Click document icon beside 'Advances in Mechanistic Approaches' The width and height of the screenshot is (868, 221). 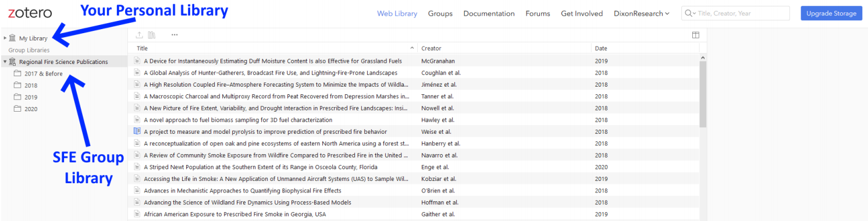(137, 190)
